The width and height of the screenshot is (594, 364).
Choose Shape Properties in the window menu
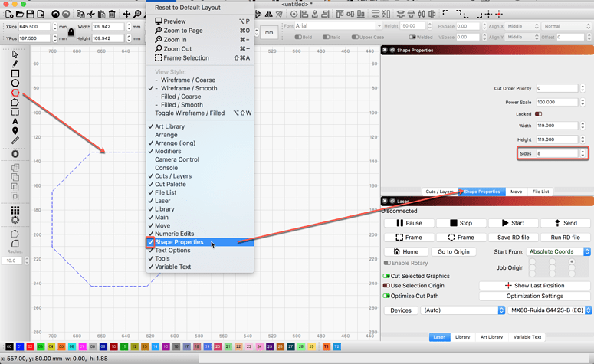(199, 242)
